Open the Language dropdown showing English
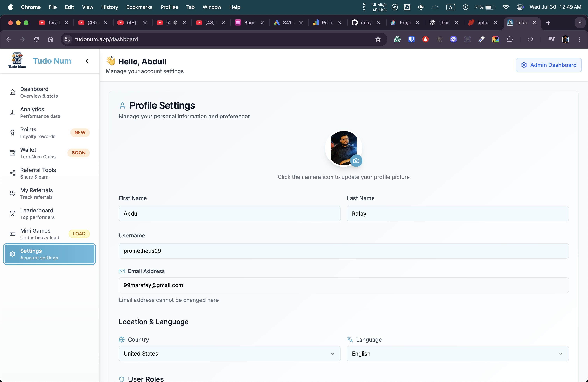Viewport: 588px width, 382px height. coord(458,354)
